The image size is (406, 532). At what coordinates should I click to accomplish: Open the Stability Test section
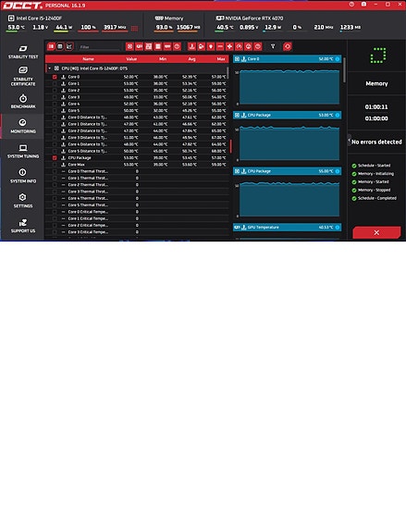tap(23, 52)
